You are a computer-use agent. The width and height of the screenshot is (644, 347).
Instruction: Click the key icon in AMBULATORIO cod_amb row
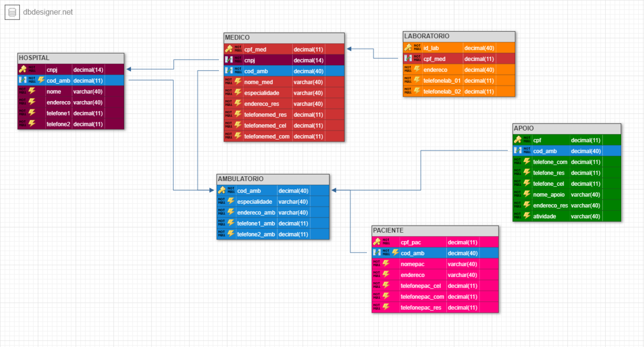point(222,190)
